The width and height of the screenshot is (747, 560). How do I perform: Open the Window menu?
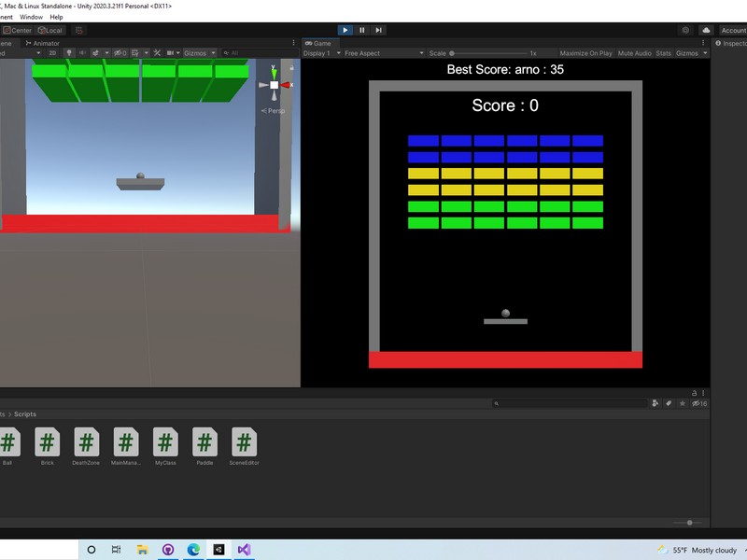pyautogui.click(x=31, y=17)
